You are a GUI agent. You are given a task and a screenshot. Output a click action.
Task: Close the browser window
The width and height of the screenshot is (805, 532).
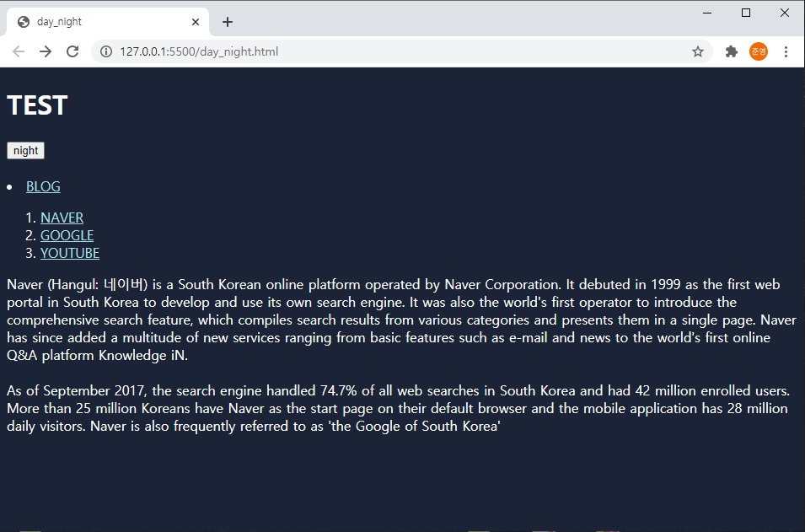pos(785,13)
